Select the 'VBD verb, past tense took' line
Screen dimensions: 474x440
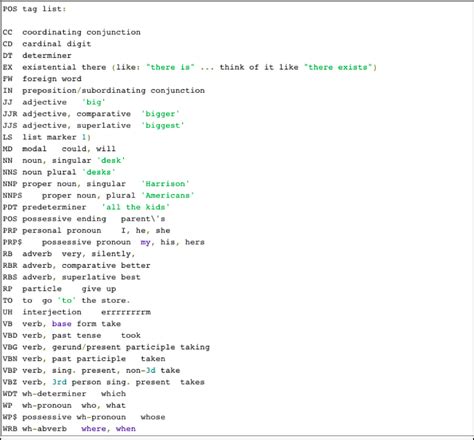[72, 336]
